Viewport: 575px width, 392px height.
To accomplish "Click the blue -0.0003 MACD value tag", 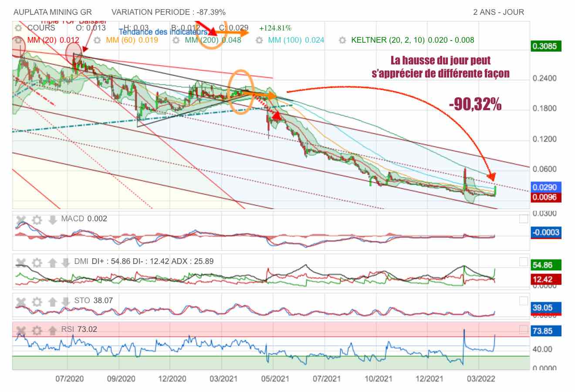I will [x=546, y=233].
